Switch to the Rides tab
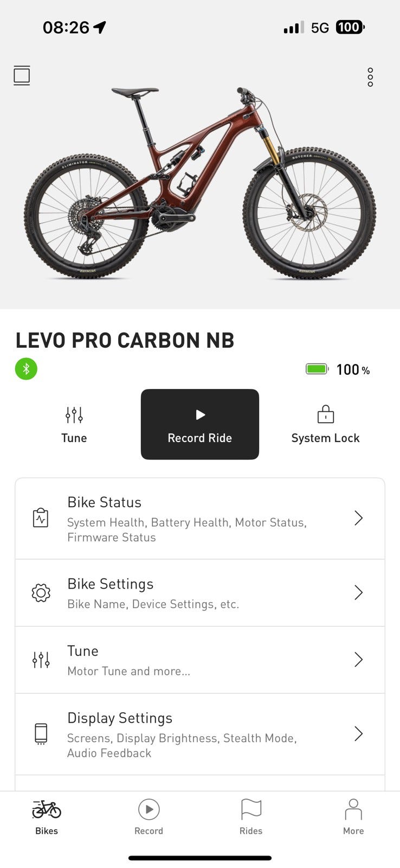This screenshot has width=400, height=868. (x=251, y=816)
